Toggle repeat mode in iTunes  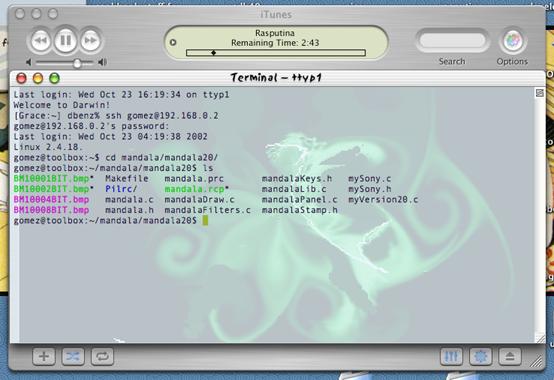coord(102,356)
